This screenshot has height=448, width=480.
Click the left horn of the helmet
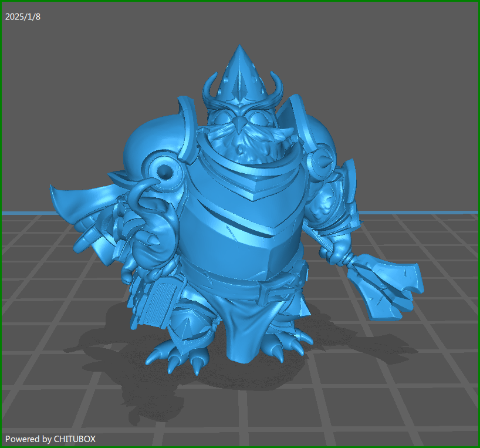click(210, 91)
